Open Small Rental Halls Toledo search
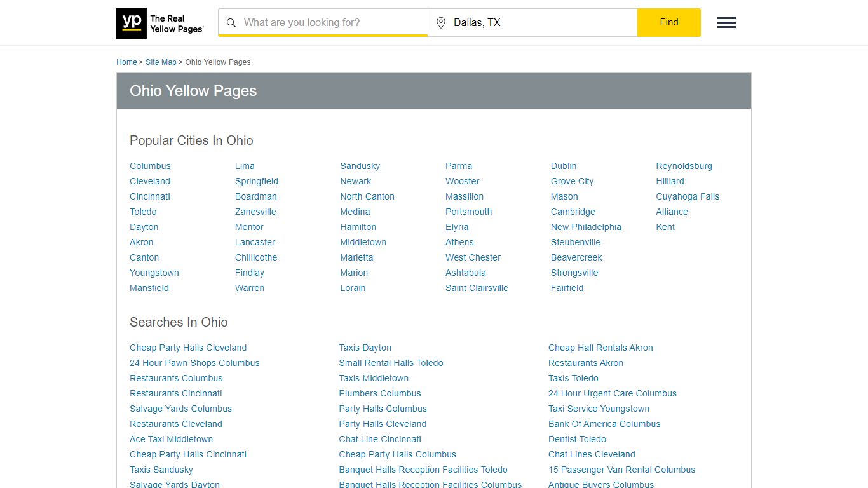This screenshot has width=868, height=488. (x=391, y=363)
